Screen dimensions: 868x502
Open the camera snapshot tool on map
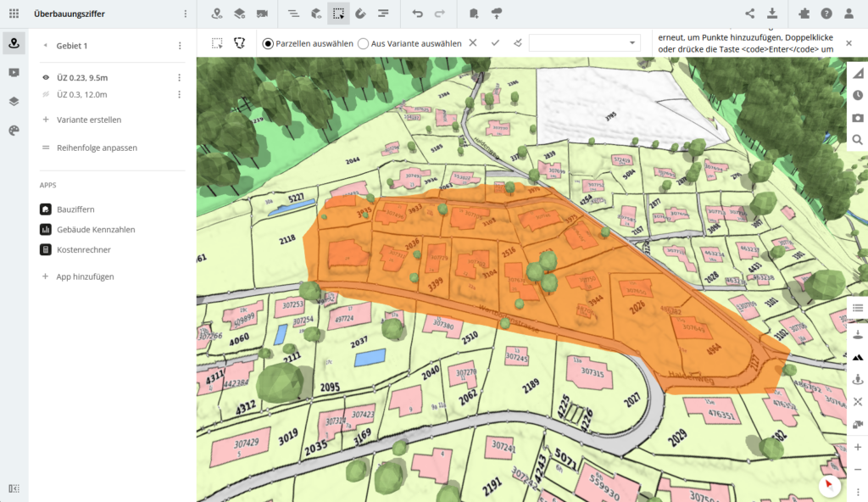[858, 118]
